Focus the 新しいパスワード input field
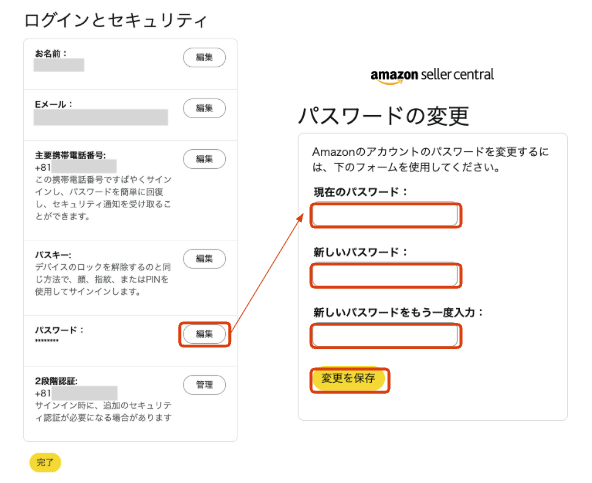 coord(385,276)
